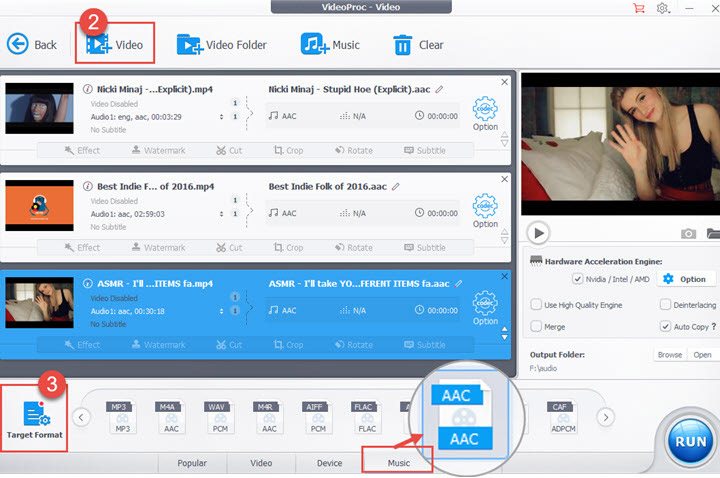Image resolution: width=720 pixels, height=478 pixels.
Task: Remove the ASMR item with X
Action: (x=505, y=276)
